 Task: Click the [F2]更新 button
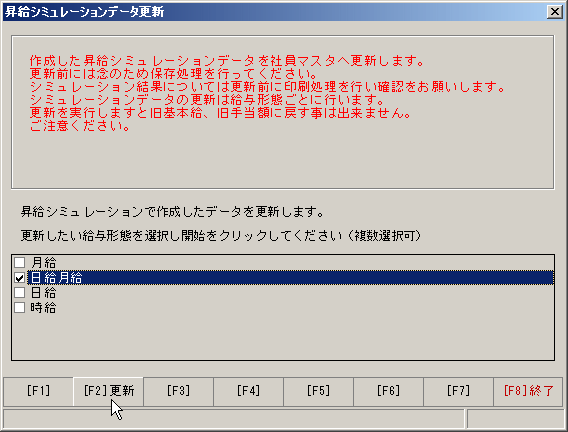pyautogui.click(x=108, y=391)
